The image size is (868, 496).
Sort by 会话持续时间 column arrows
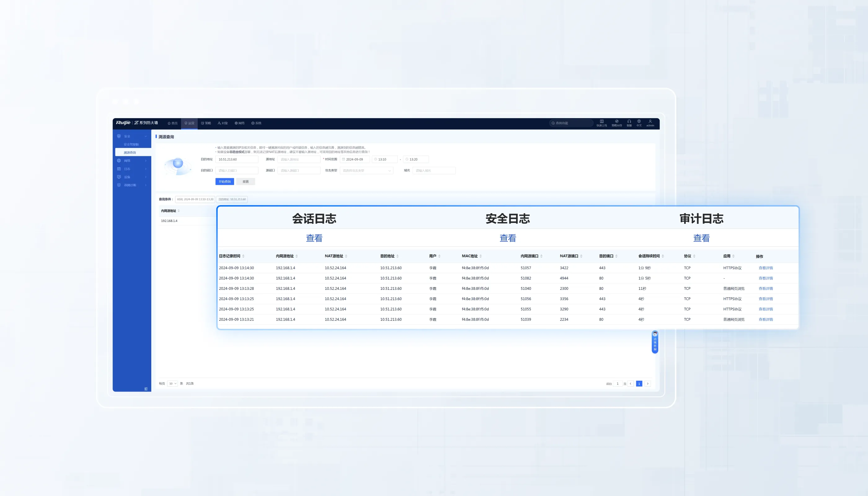coord(662,256)
